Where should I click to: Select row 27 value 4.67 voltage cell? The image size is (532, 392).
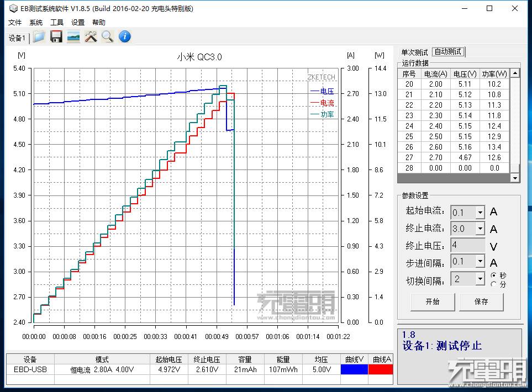tap(465, 158)
